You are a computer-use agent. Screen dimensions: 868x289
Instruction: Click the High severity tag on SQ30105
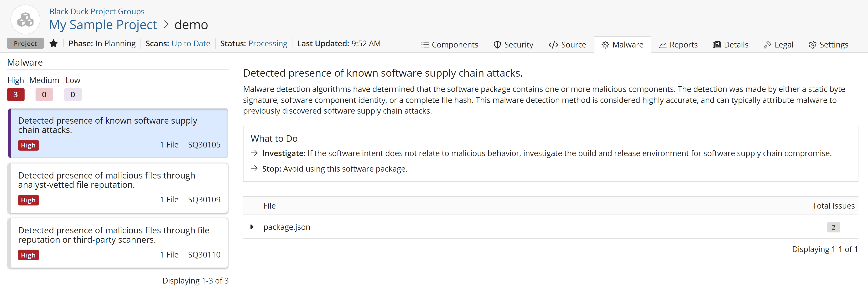(x=28, y=145)
